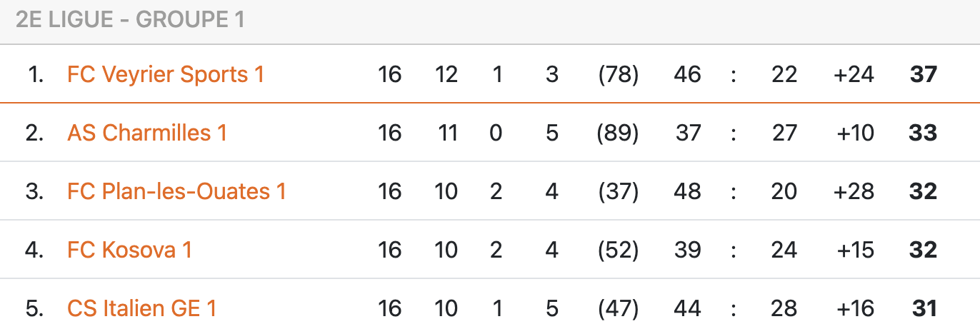980x334 pixels.
Task: Click rank number 3. beside Plan-les-Ouates
Action: [x=35, y=191]
